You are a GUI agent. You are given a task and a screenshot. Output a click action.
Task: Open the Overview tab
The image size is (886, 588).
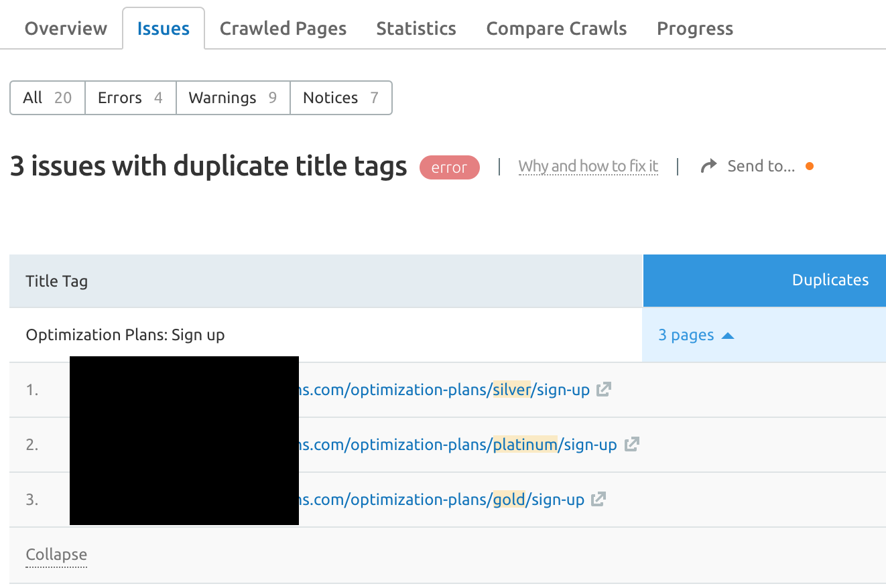pos(66,29)
